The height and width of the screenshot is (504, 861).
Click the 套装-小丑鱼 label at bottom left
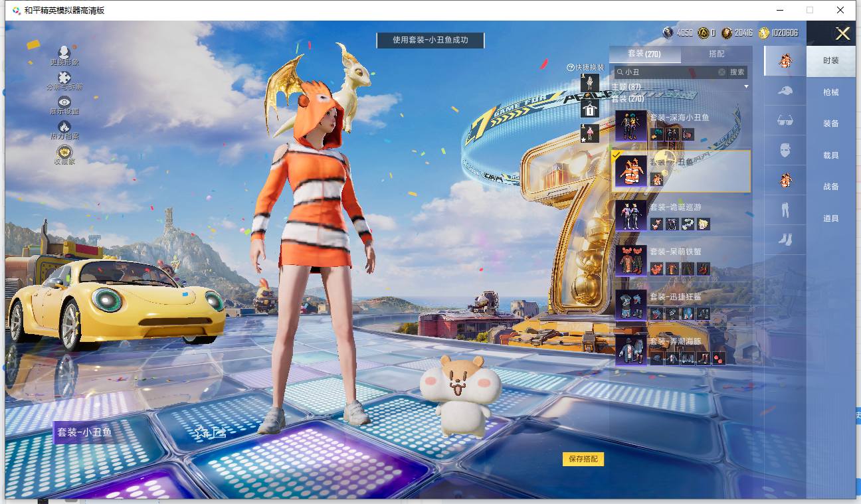[x=84, y=432]
